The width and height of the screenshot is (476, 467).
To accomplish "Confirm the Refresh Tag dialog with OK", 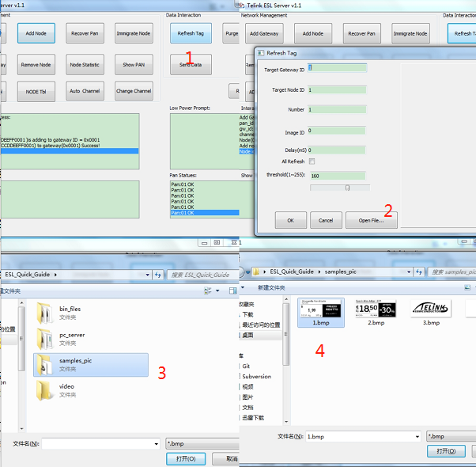I will (x=290, y=220).
